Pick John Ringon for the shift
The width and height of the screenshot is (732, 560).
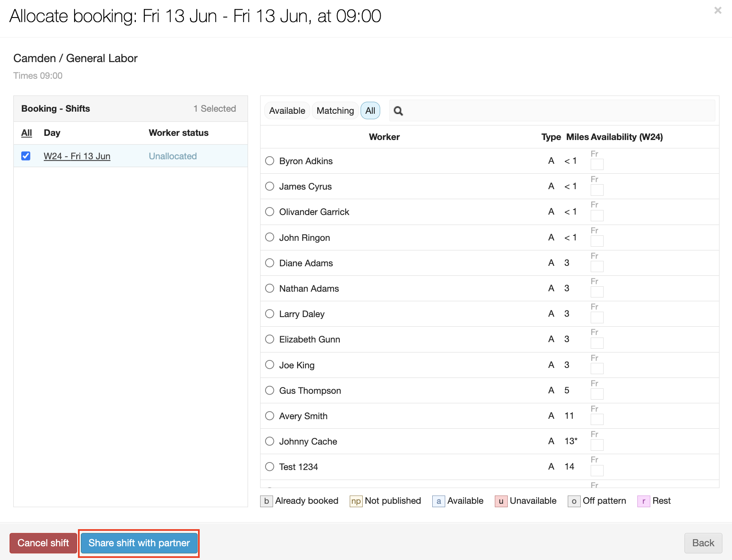point(270,237)
